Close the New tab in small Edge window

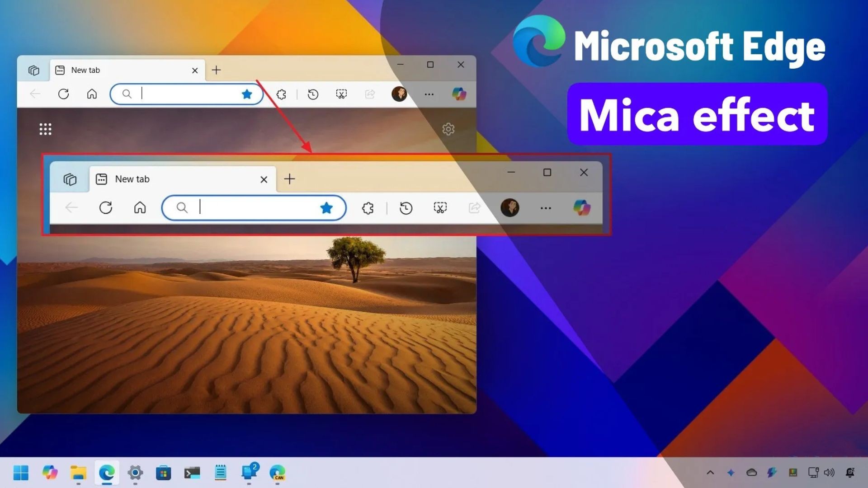click(x=195, y=70)
